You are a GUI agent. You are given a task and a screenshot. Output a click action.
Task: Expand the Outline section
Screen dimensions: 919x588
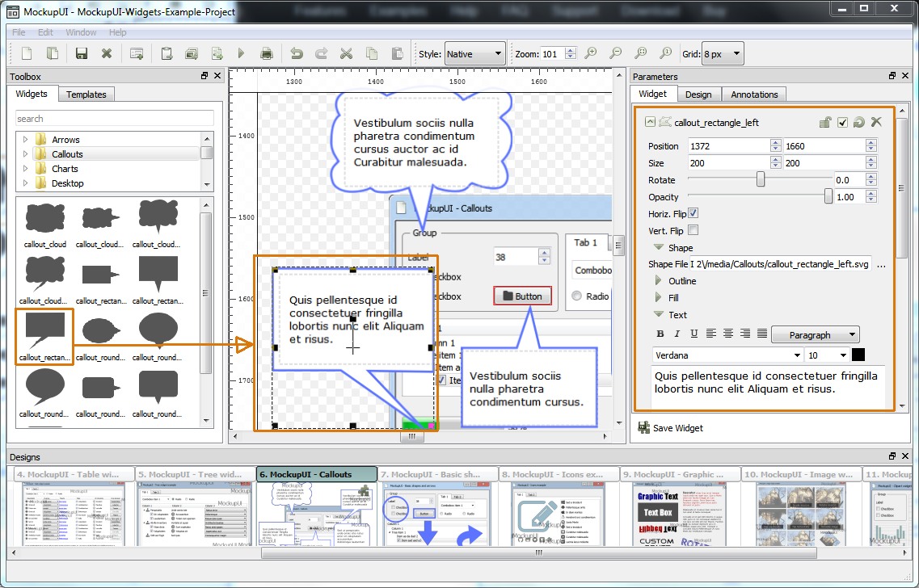659,281
